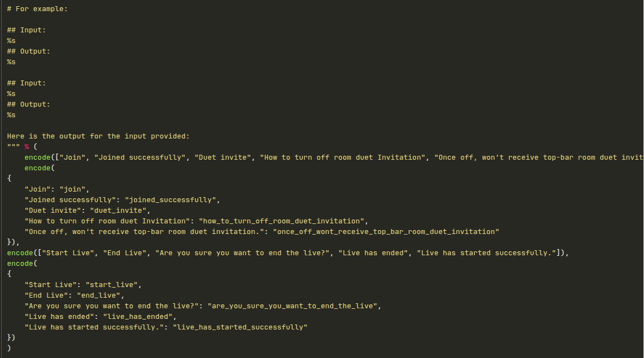The height and width of the screenshot is (358, 644).
Task: Click the closing triple-quote string delimiter
Action: [13, 147]
